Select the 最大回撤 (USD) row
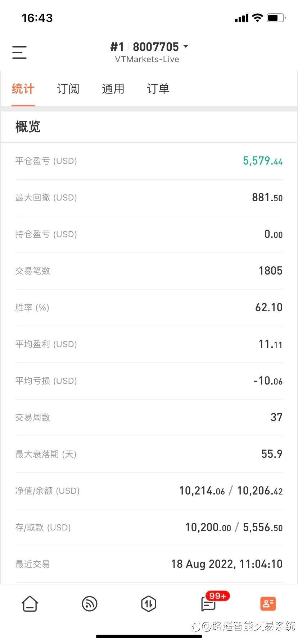298x644 pixels. click(x=149, y=198)
